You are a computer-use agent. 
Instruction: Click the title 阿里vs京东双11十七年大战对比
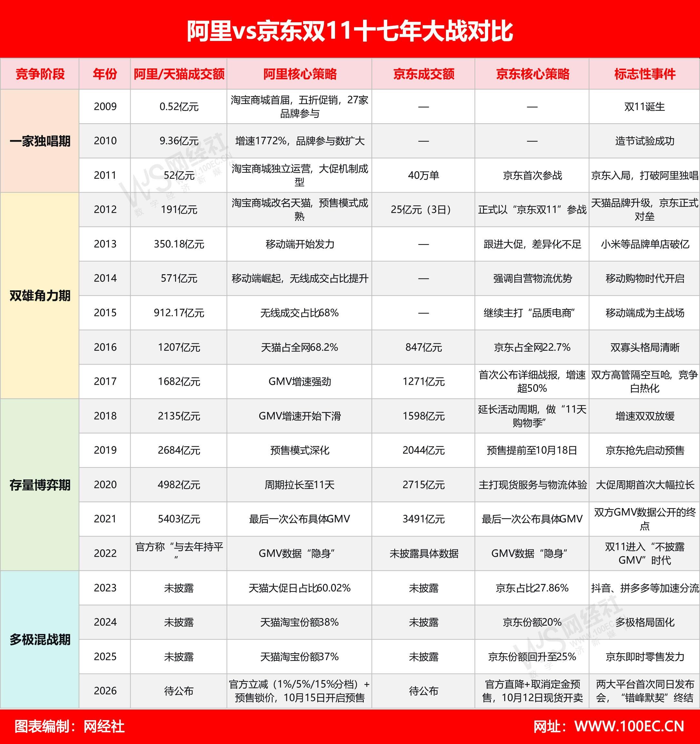(x=350, y=31)
